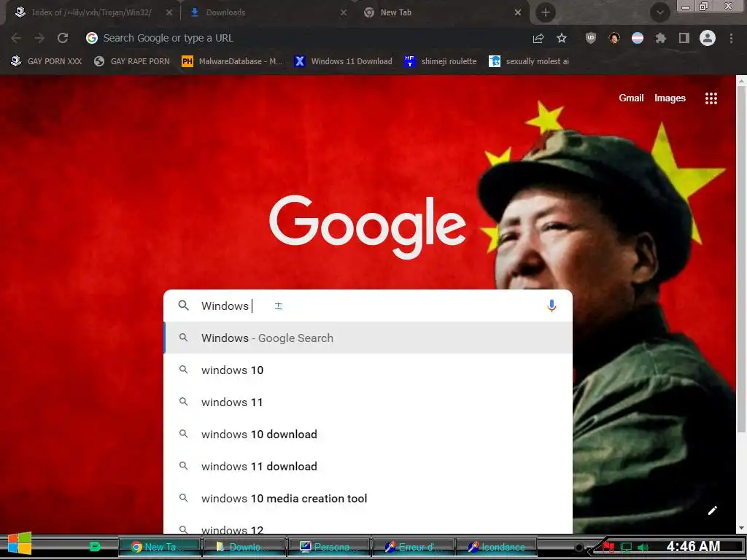Screen dimensions: 747x560
Task: Switch to New Tab Chrome taskbar button
Action: (x=159, y=547)
